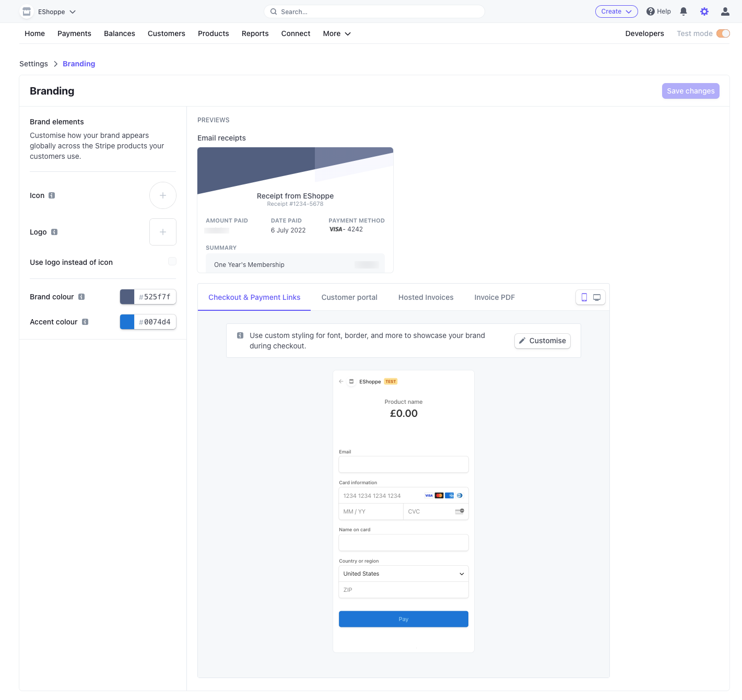The image size is (742, 700).
Task: Open the Customers section
Action: (x=167, y=33)
